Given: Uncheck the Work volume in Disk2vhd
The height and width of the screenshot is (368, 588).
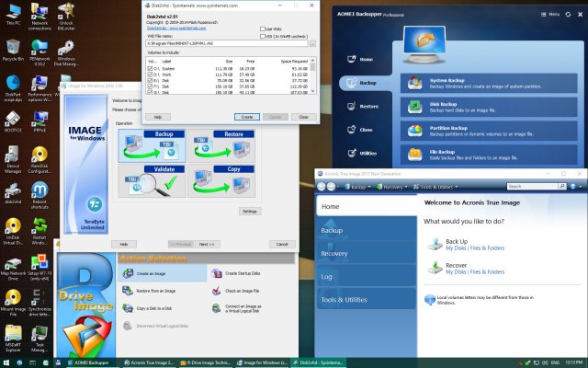Looking at the screenshot, I should coord(150,75).
